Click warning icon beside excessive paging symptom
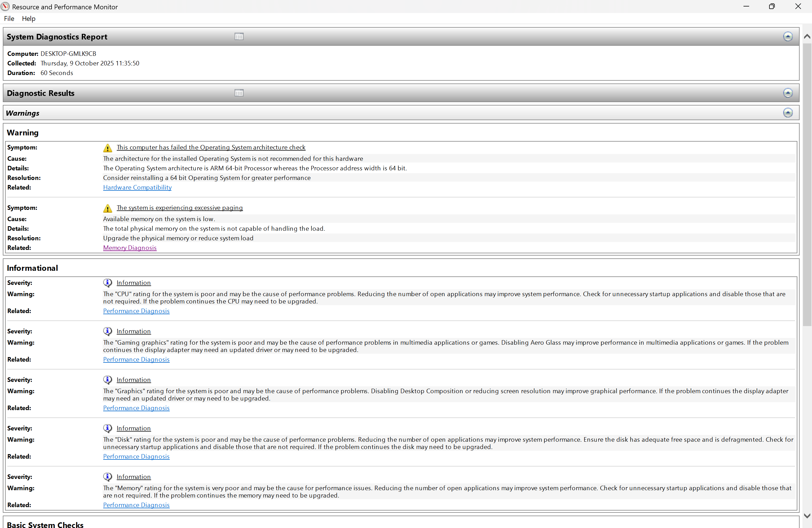 tap(107, 208)
